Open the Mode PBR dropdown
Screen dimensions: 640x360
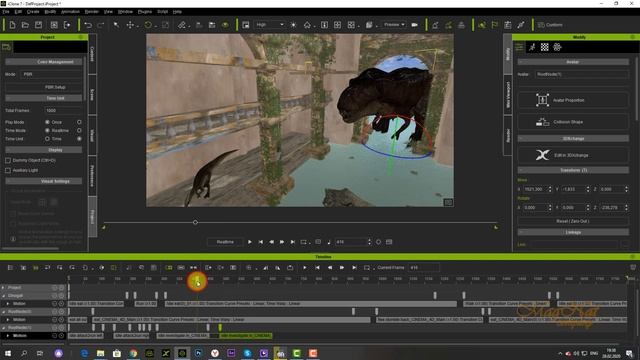point(51,74)
